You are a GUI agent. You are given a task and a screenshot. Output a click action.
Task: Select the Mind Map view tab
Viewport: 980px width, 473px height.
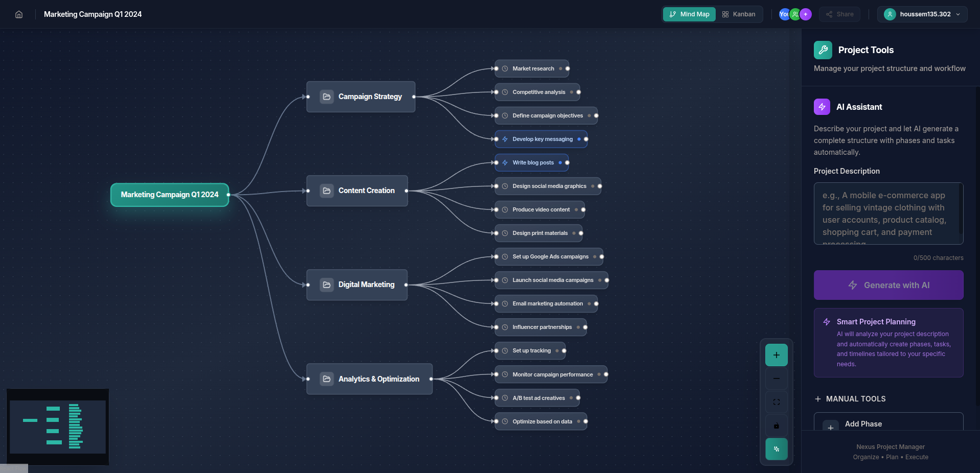click(x=689, y=14)
